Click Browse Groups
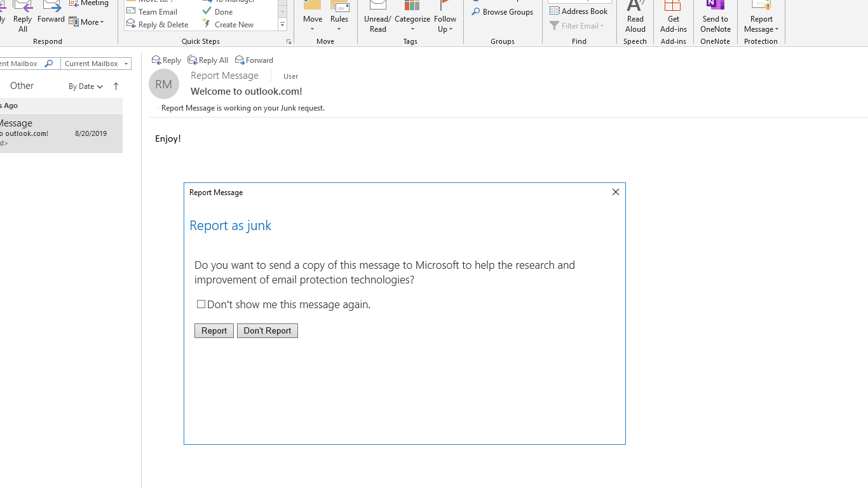Image resolution: width=868 pixels, height=488 pixels. 503,12
